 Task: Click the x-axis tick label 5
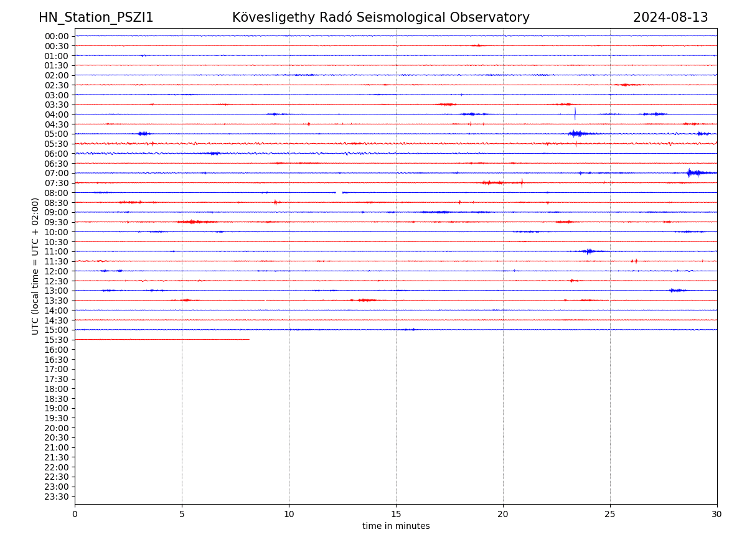point(182,514)
